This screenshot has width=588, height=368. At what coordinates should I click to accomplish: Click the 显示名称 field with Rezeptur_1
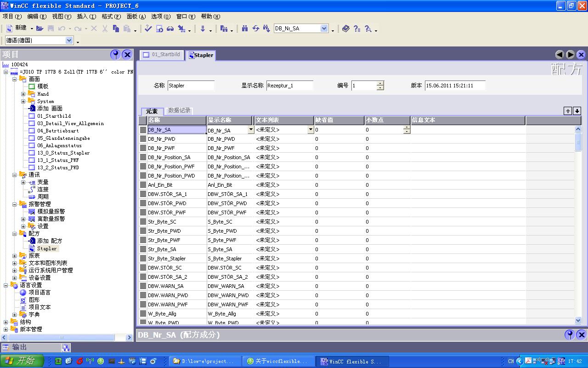point(290,86)
